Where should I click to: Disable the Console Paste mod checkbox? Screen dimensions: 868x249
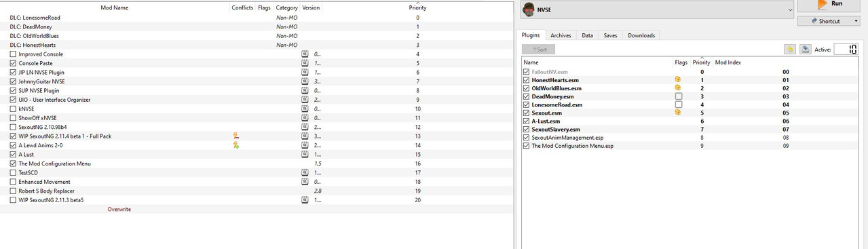(x=14, y=63)
